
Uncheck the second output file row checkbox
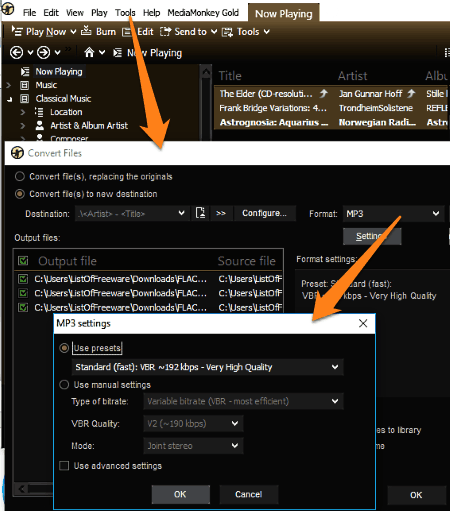point(23,293)
